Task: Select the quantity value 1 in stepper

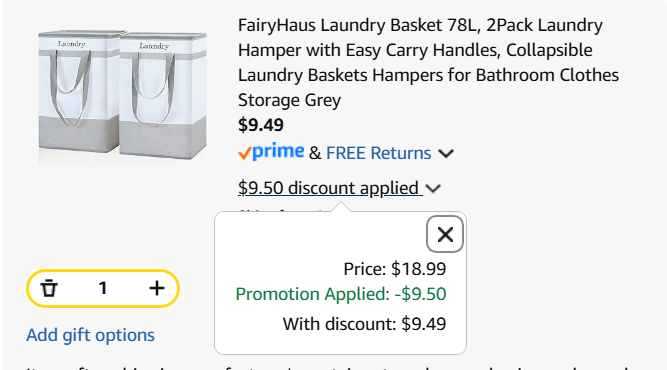Action: [103, 288]
